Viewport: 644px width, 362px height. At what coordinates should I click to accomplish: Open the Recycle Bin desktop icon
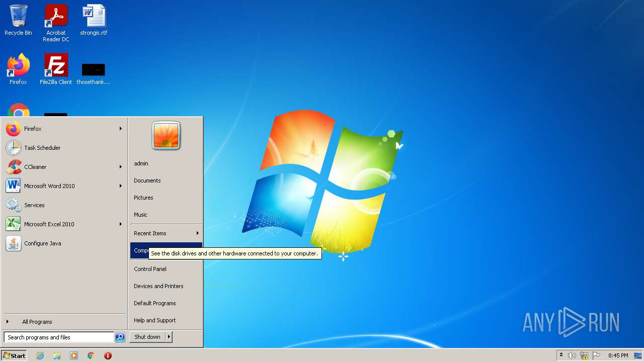(18, 20)
